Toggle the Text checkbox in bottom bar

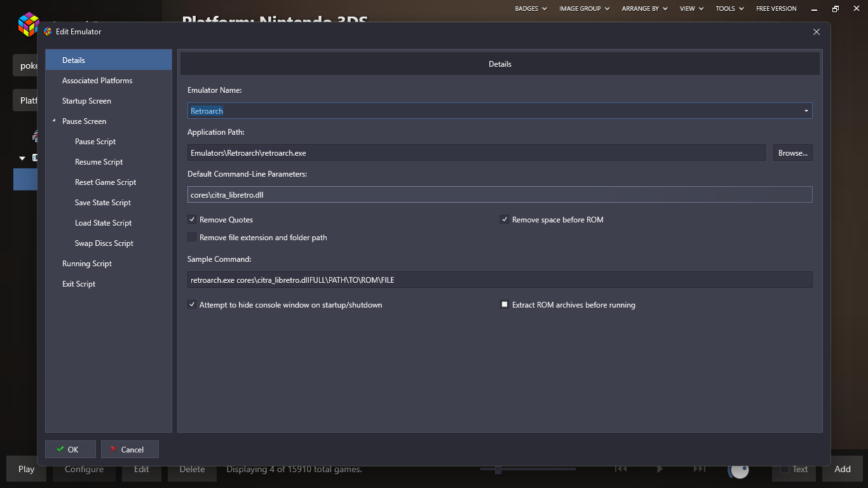784,469
